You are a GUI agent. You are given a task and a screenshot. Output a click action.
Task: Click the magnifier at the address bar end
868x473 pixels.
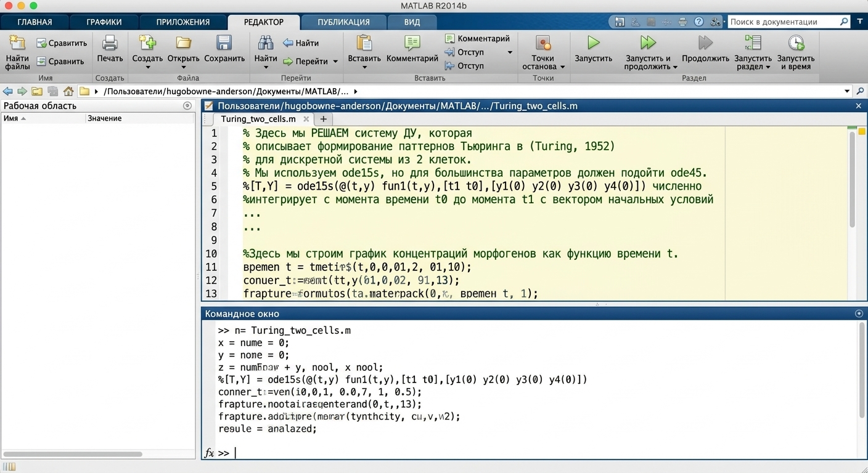861,91
